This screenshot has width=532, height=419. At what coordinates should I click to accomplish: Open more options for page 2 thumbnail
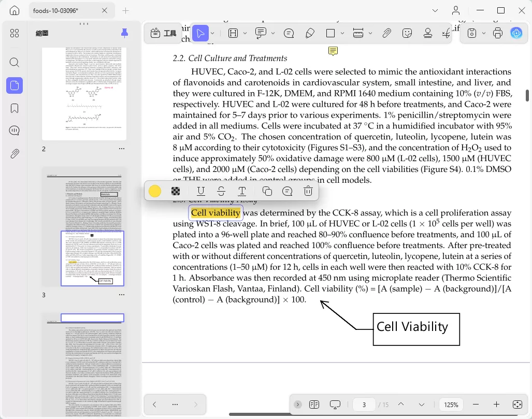coord(121,149)
